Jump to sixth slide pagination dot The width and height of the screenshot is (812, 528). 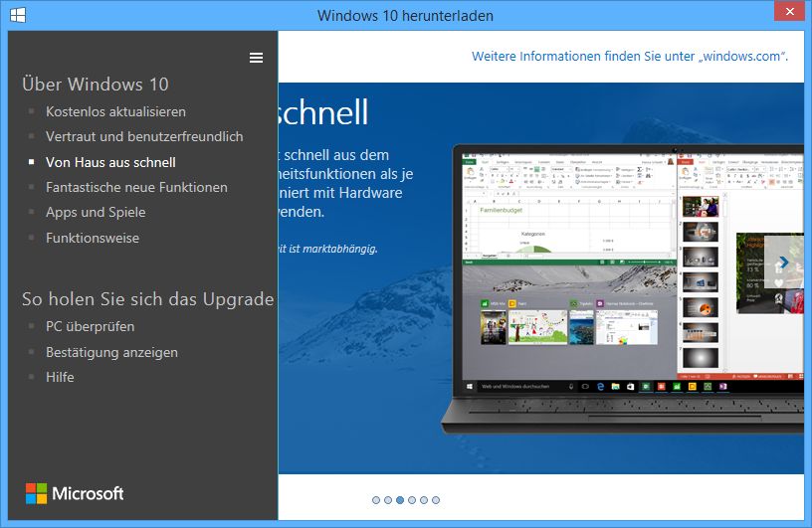tap(436, 500)
